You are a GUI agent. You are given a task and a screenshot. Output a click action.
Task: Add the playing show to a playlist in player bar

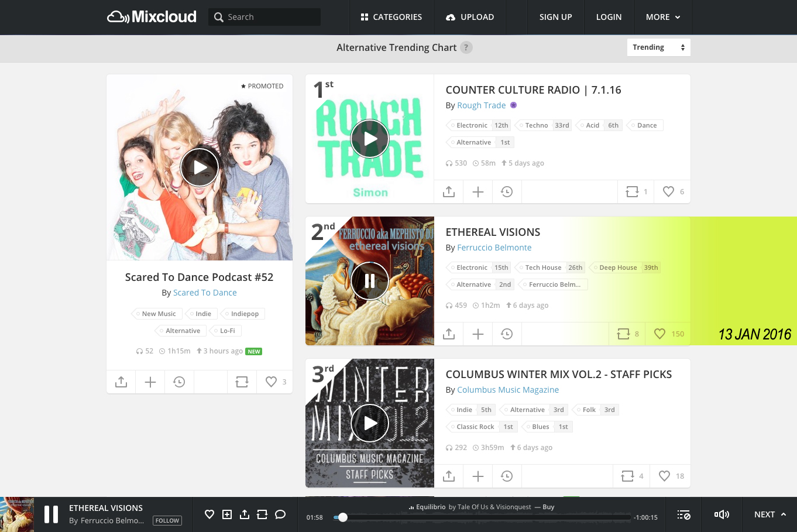click(x=227, y=514)
